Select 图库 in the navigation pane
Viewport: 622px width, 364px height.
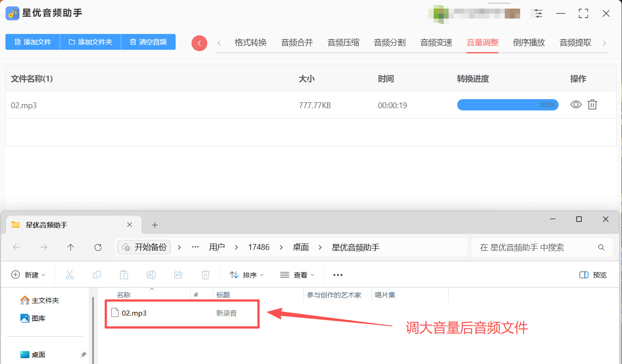pyautogui.click(x=33, y=318)
